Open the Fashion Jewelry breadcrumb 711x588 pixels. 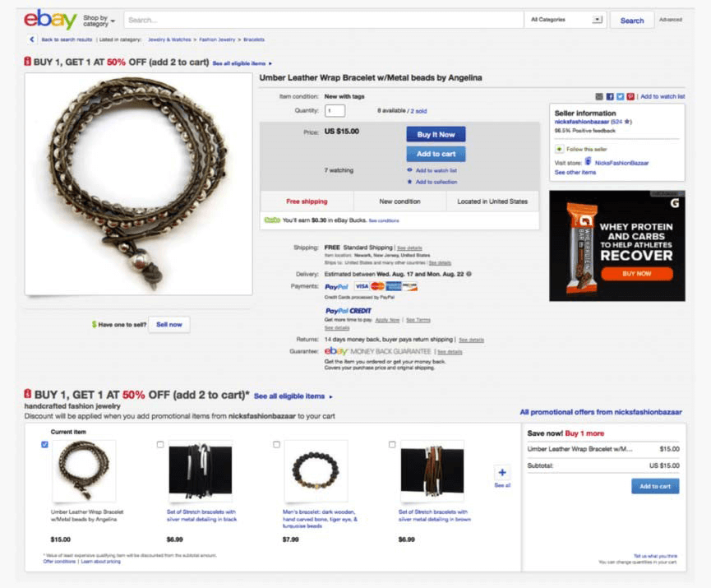[217, 39]
